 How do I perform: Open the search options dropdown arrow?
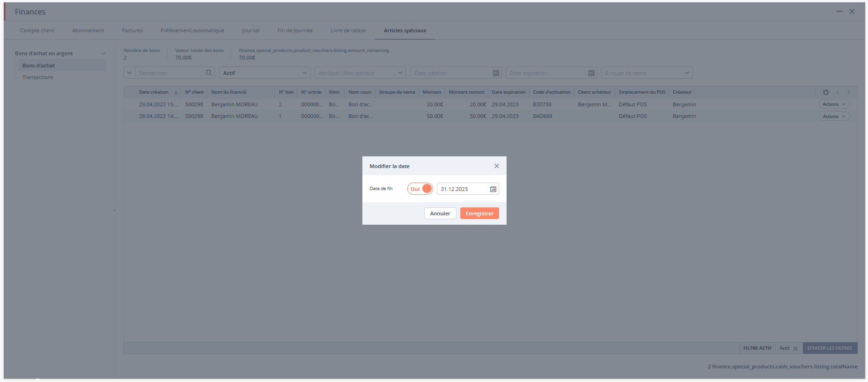pos(130,73)
